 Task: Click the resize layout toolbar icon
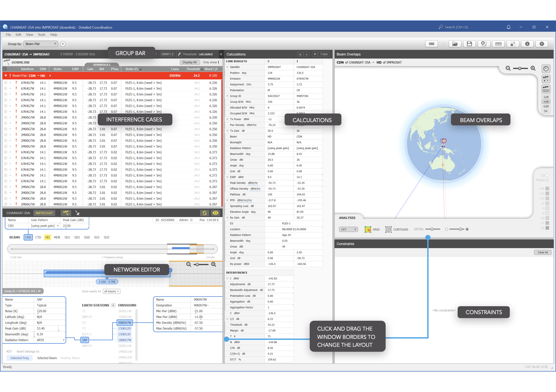[513, 44]
